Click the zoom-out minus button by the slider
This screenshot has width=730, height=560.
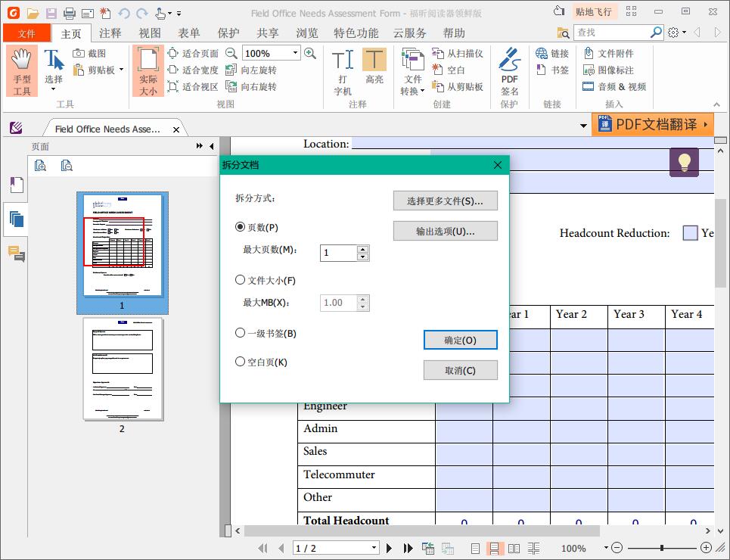617,548
